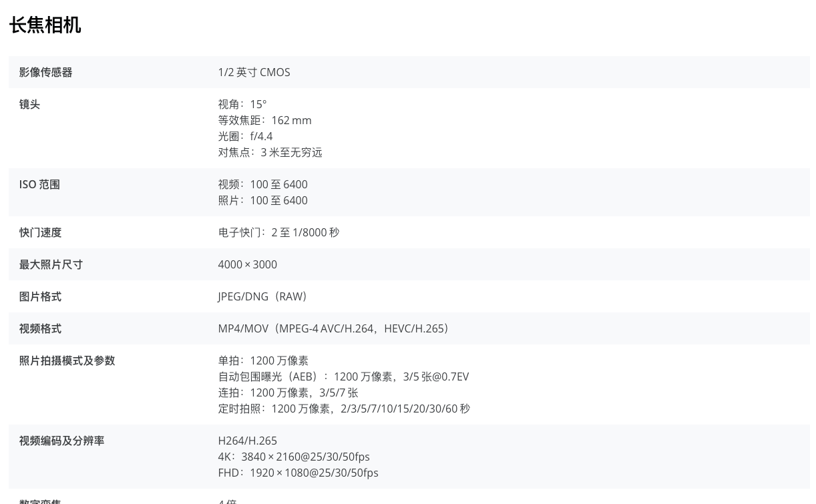Click the 影像传感器 row label

pyautogui.click(x=45, y=72)
